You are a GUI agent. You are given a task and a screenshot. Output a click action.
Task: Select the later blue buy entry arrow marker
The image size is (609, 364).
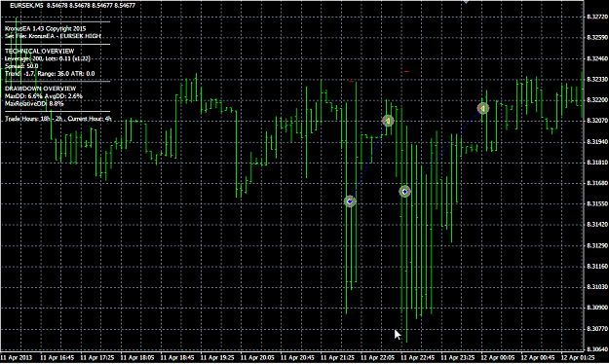(x=405, y=192)
